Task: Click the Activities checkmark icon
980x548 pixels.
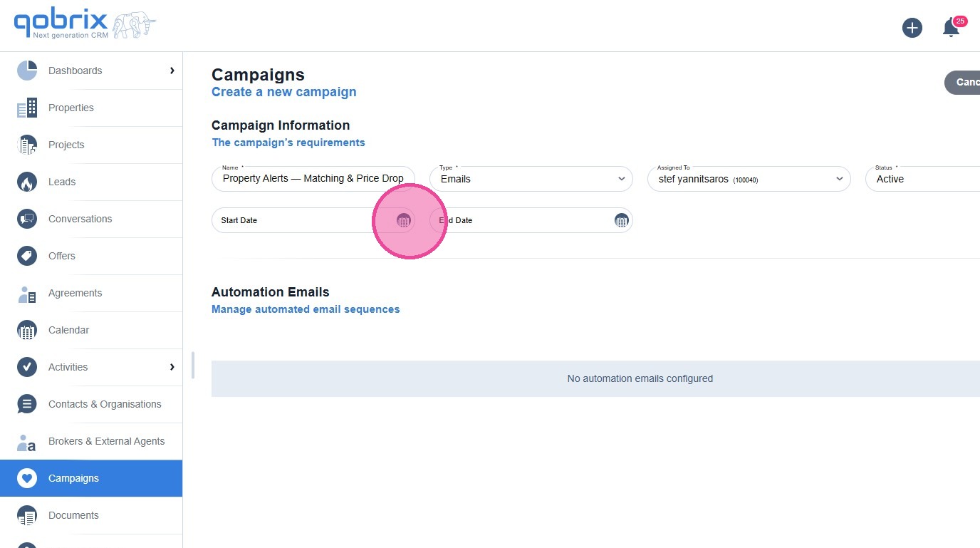Action: coord(27,367)
